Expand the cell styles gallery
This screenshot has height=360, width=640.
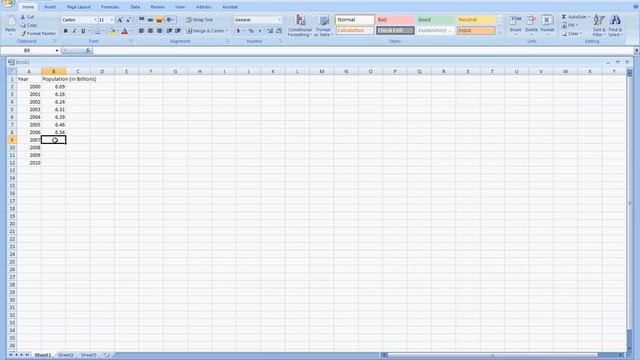pos(500,33)
